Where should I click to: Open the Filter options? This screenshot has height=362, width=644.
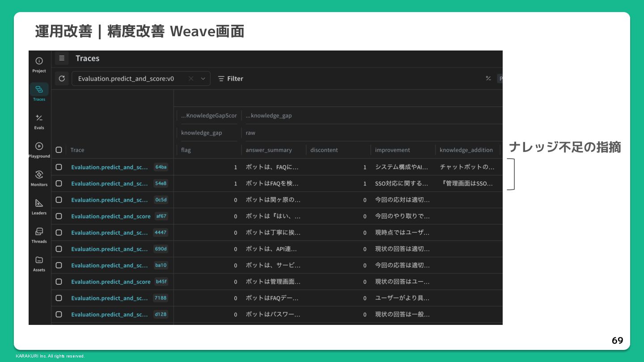click(x=230, y=79)
